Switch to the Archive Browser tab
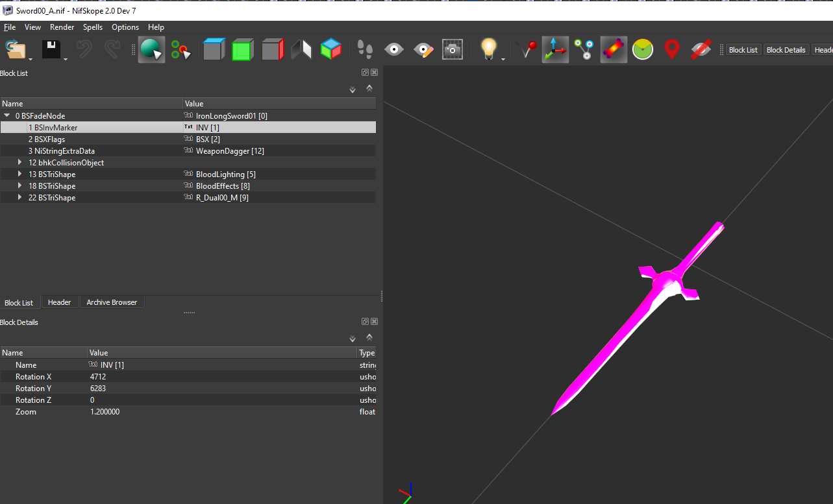Screen dimensions: 833x504 [112, 302]
